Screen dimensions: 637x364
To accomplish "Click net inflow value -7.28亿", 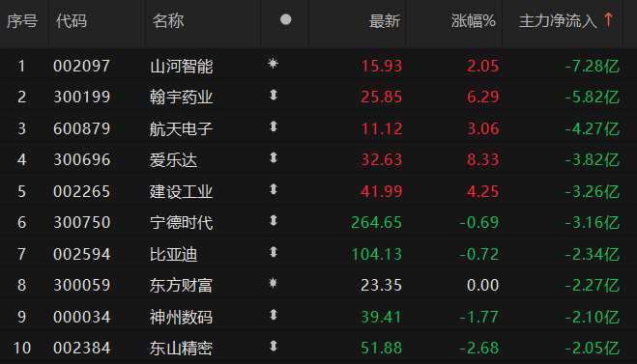I will [593, 66].
